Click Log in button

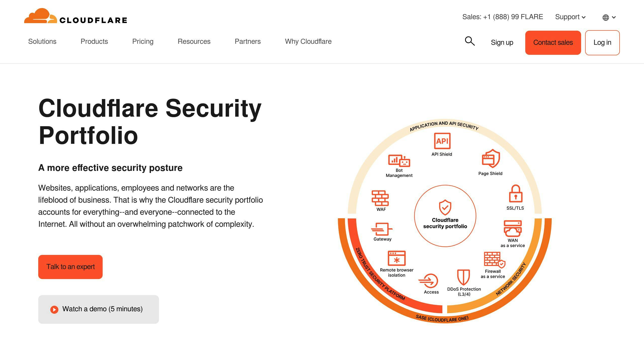pos(602,42)
